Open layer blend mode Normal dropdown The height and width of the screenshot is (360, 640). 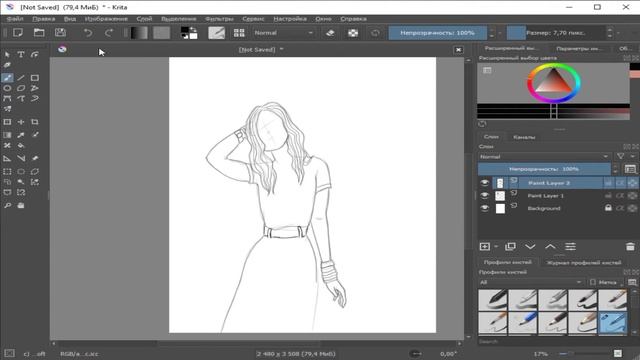(x=544, y=157)
